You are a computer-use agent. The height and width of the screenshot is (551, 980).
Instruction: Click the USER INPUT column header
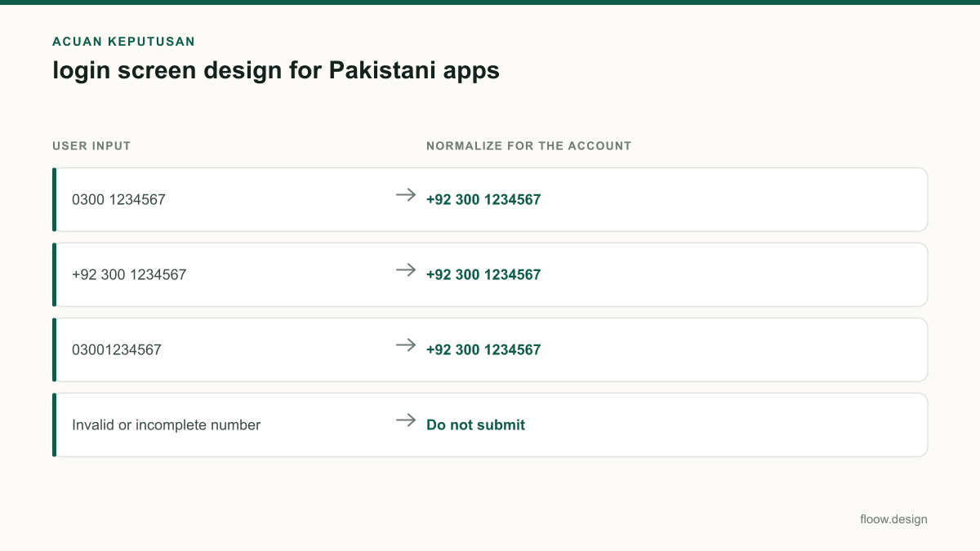pyautogui.click(x=91, y=146)
